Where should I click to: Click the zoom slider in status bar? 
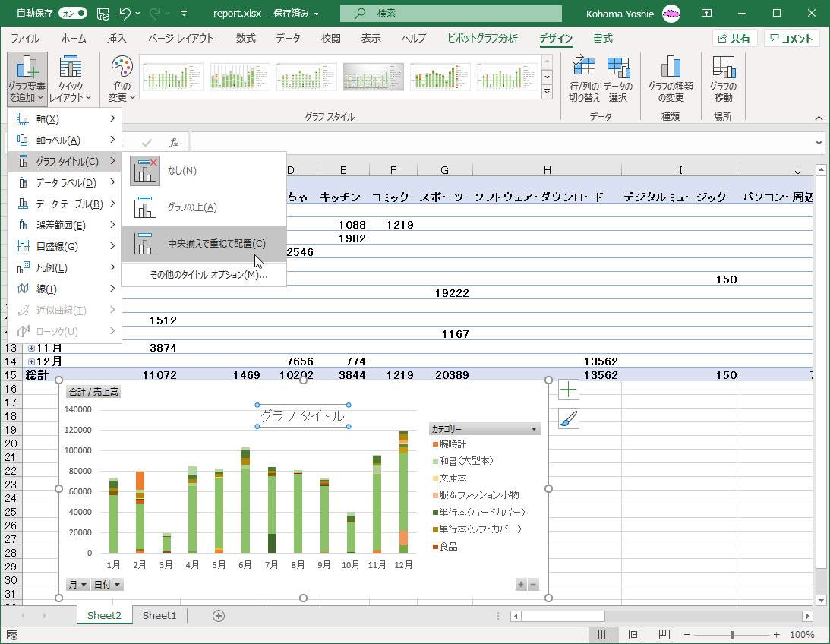point(732,635)
